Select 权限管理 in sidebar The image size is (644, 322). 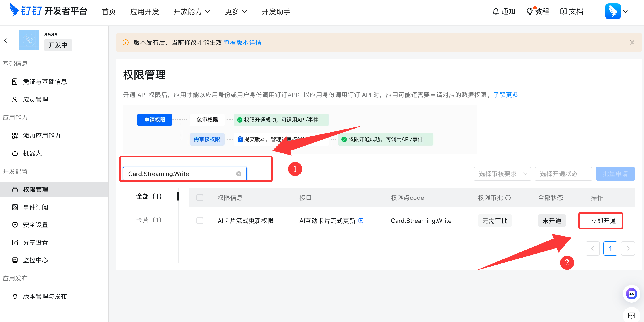pyautogui.click(x=54, y=189)
